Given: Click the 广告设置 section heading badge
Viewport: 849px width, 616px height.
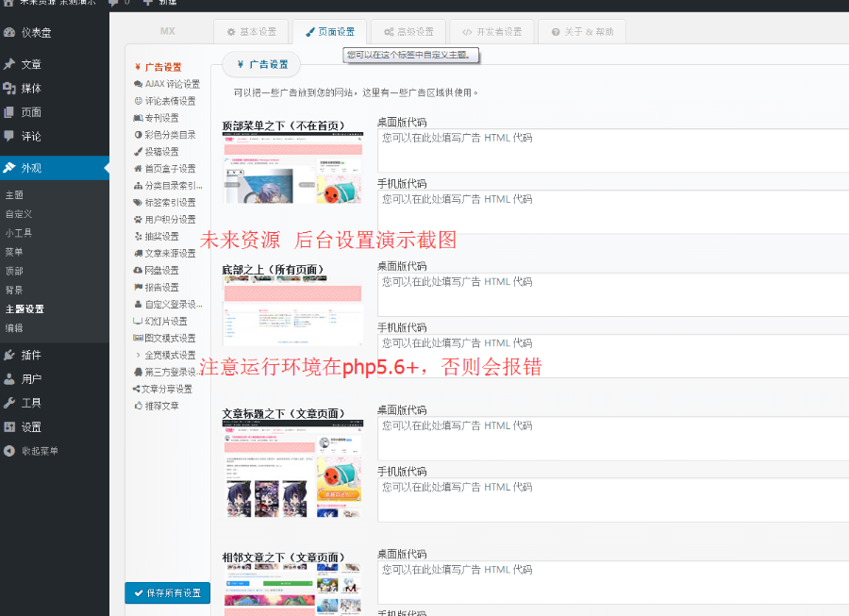Looking at the screenshot, I should (261, 64).
